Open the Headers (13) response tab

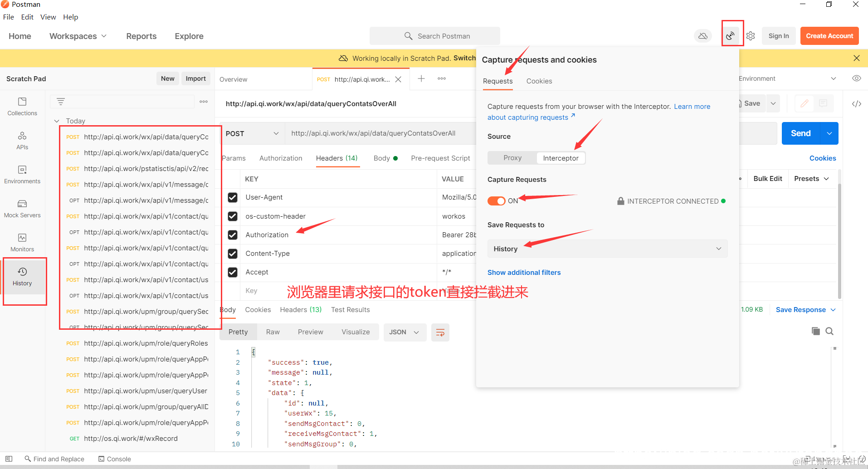[x=301, y=310]
